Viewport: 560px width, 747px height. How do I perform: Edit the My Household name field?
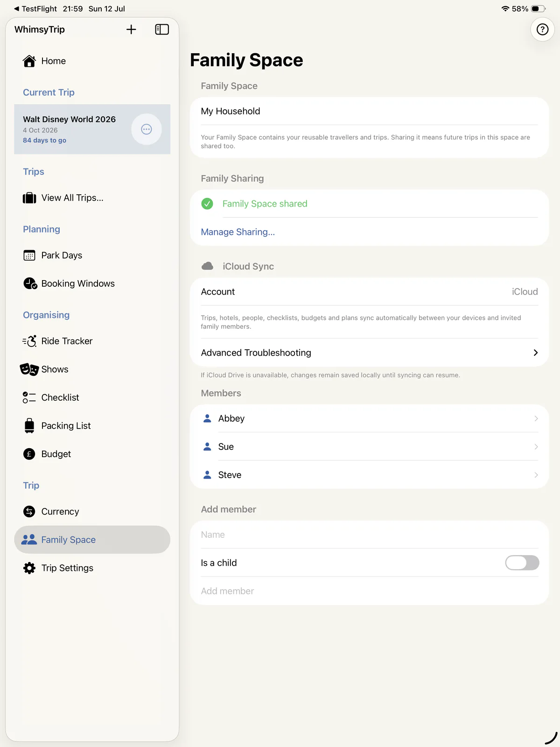click(x=370, y=111)
